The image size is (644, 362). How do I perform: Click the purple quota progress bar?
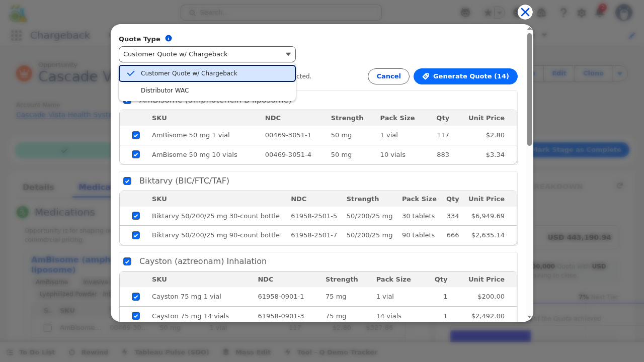491,336
